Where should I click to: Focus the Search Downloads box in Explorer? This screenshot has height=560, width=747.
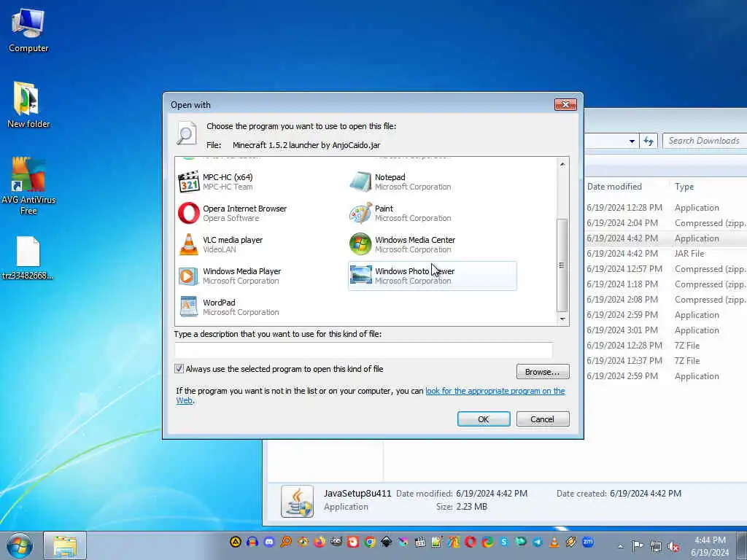[x=705, y=141]
